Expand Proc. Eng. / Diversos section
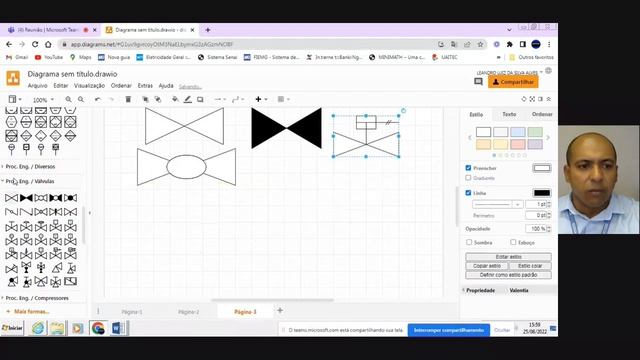 pyautogui.click(x=30, y=167)
